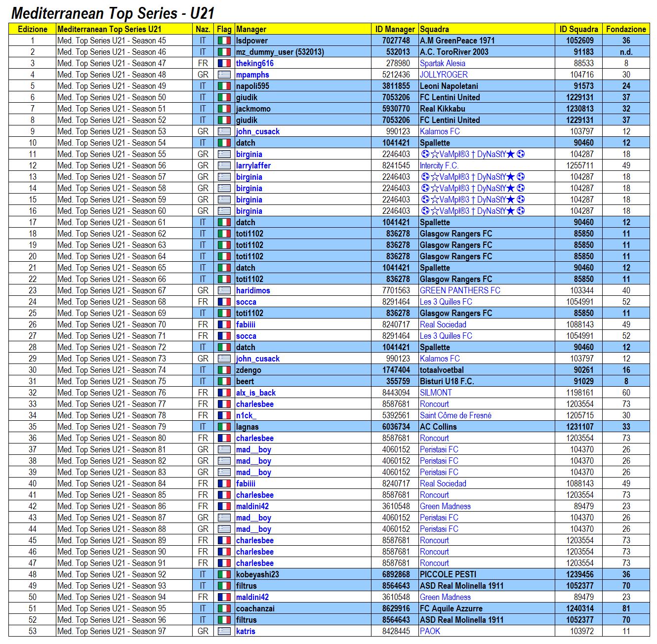The height and width of the screenshot is (644, 657).
Task: Click the Italian flag in the Season 45 row
Action: coord(224,40)
